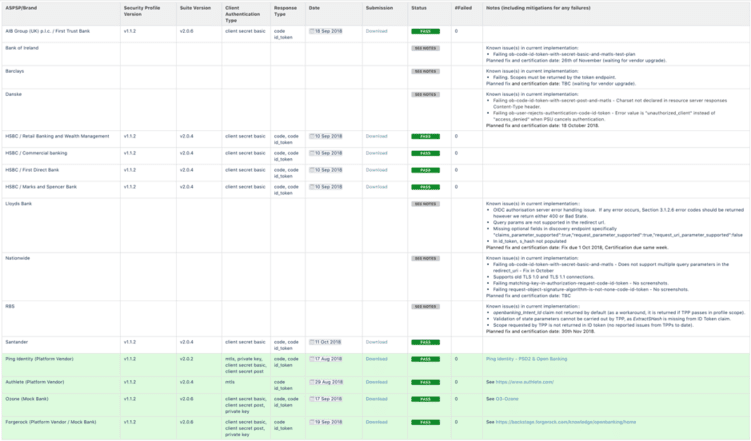The image size is (751, 441).
Task: Click the calendar icon in the Santander row
Action: 312,342
